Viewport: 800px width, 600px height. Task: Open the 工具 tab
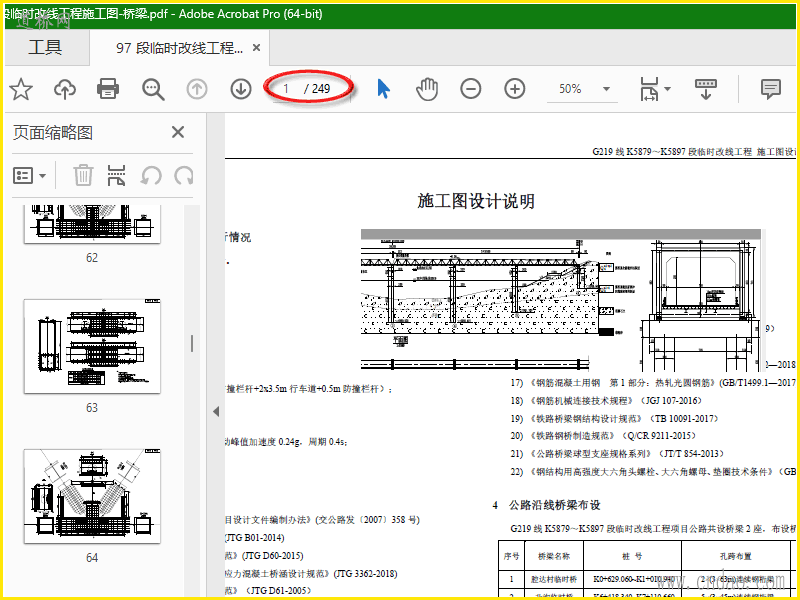(x=45, y=47)
